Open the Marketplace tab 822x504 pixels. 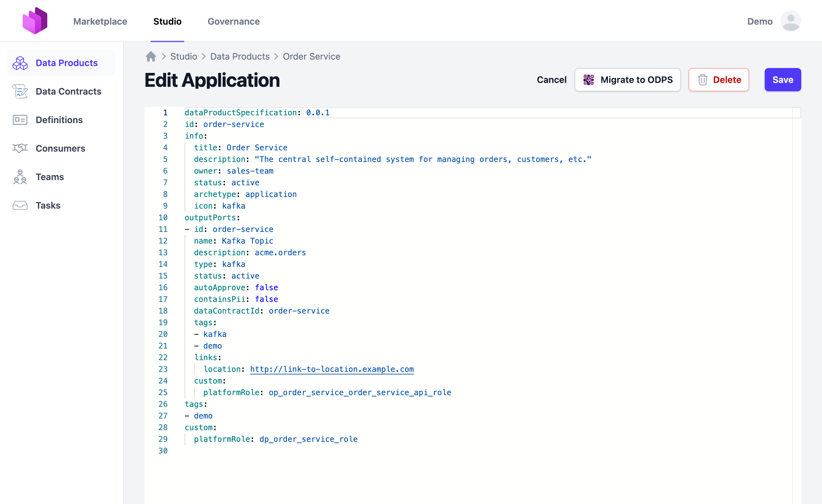[100, 21]
